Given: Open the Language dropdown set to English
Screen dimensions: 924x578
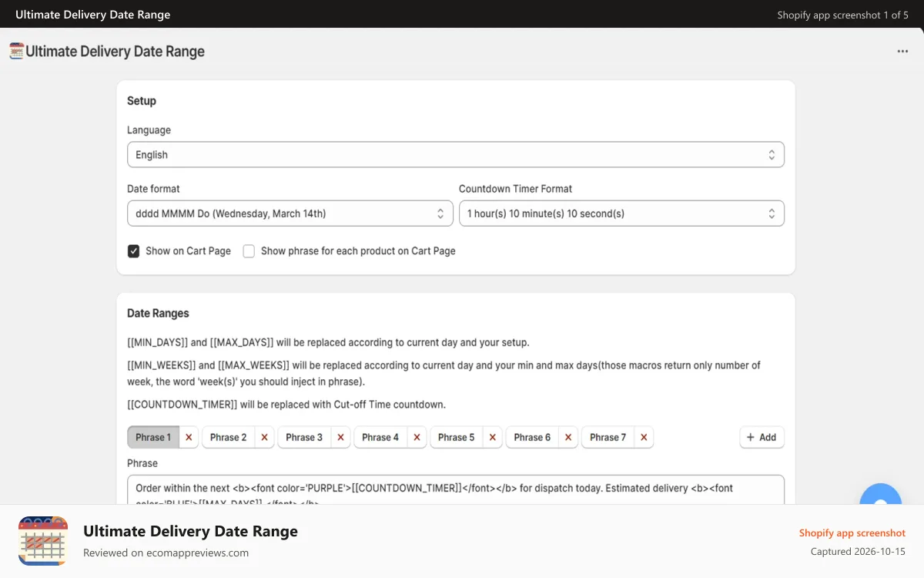Looking at the screenshot, I should [x=456, y=155].
